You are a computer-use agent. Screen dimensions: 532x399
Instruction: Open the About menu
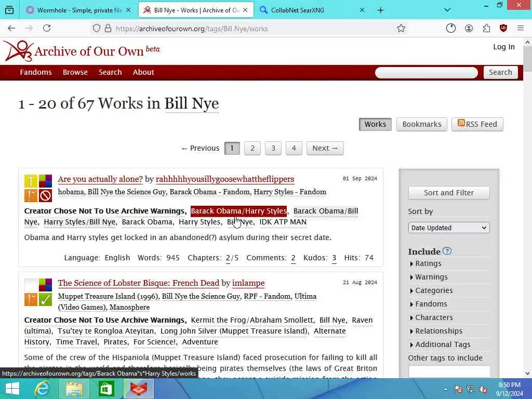[143, 72]
